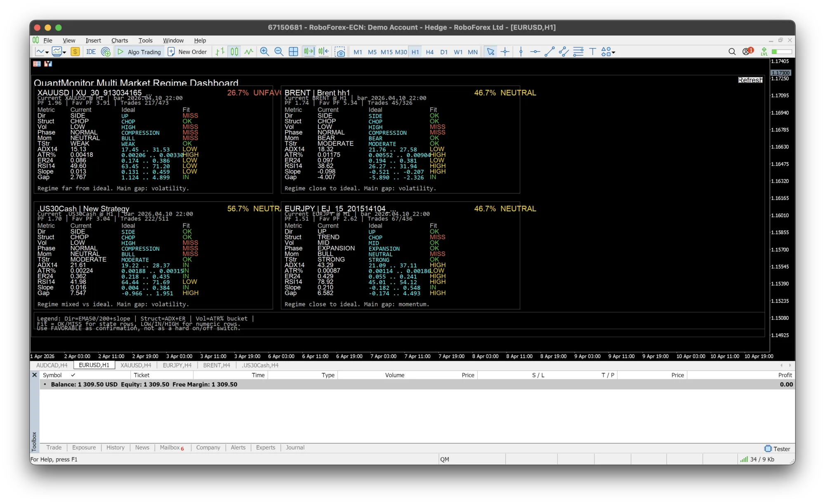
Task: Open the Charts menu
Action: [x=119, y=40]
